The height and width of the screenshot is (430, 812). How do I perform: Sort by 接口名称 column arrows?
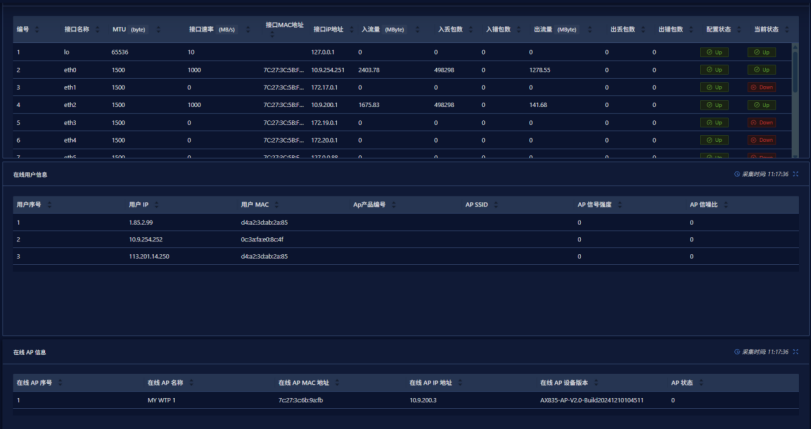click(98, 29)
